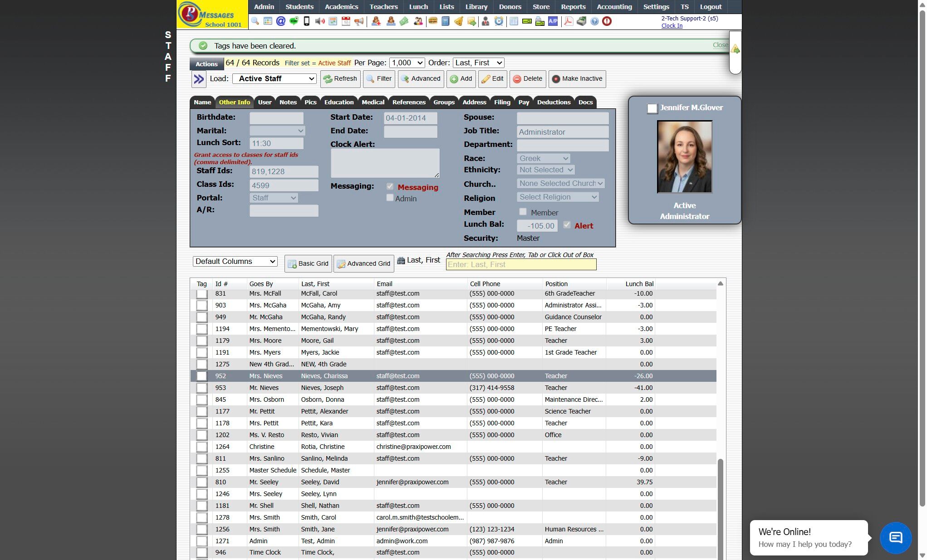Viewport: 927px width, 560px height.
Task: Check the tag box for Nieves, Charissa
Action: [x=202, y=376]
